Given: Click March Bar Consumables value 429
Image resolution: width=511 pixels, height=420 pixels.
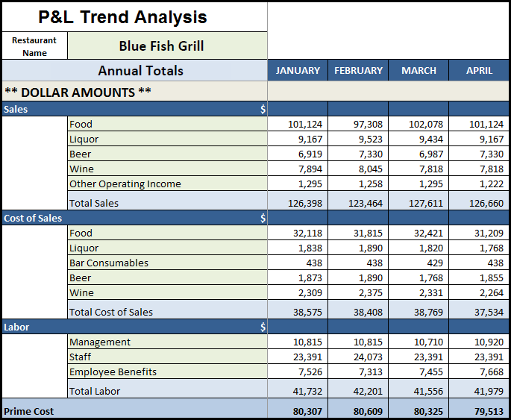Looking at the screenshot, I should [x=418, y=263].
